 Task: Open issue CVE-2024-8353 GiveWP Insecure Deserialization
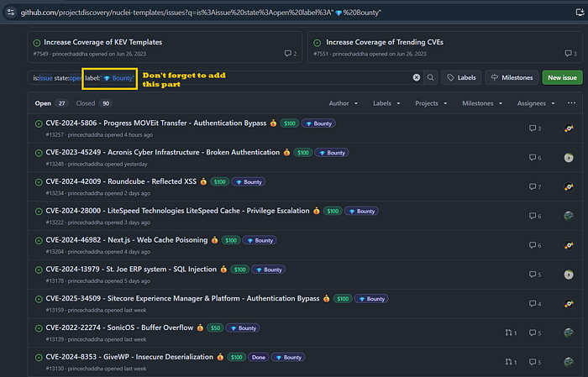coord(129,357)
